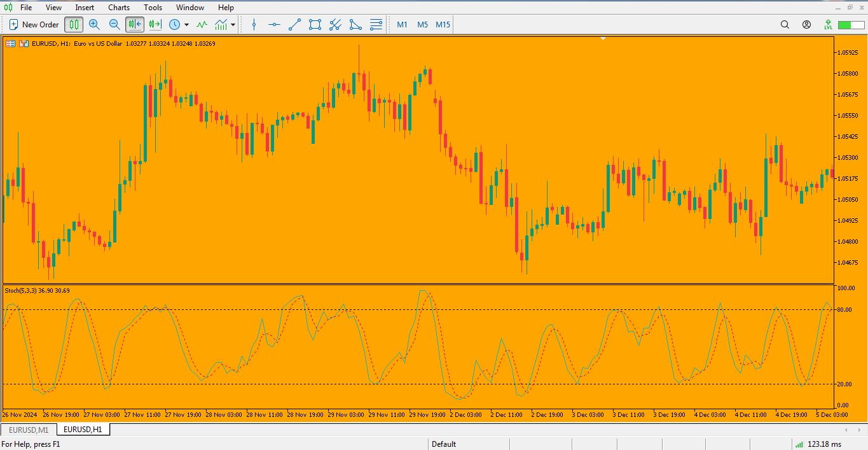Select the Equidistant Channel drawing tool
This screenshot has width=868, height=450.
tap(314, 24)
